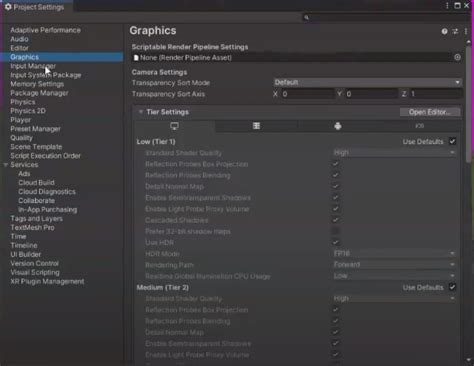Open Tier 1 Standard Shader Quality dropdown
Viewport: 474px width, 366px height.
pos(394,153)
